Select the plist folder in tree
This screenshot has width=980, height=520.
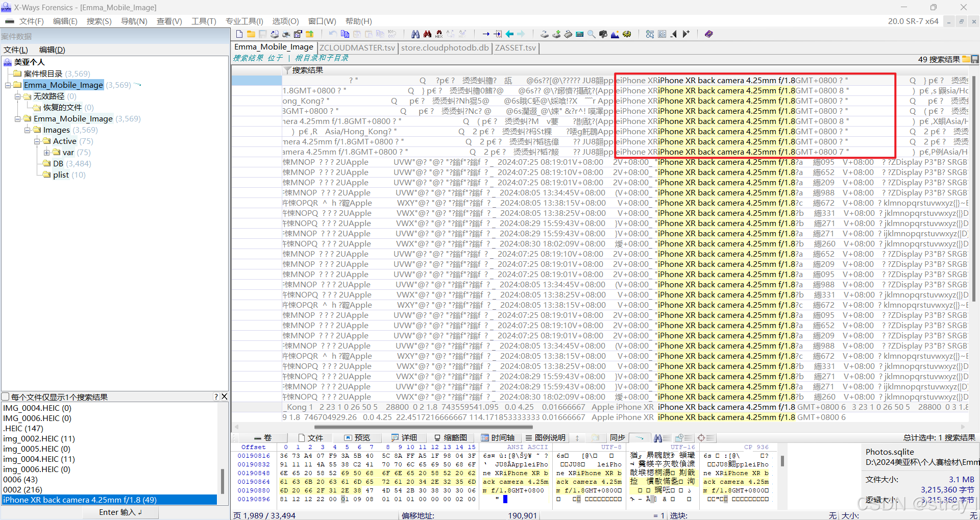pyautogui.click(x=61, y=175)
